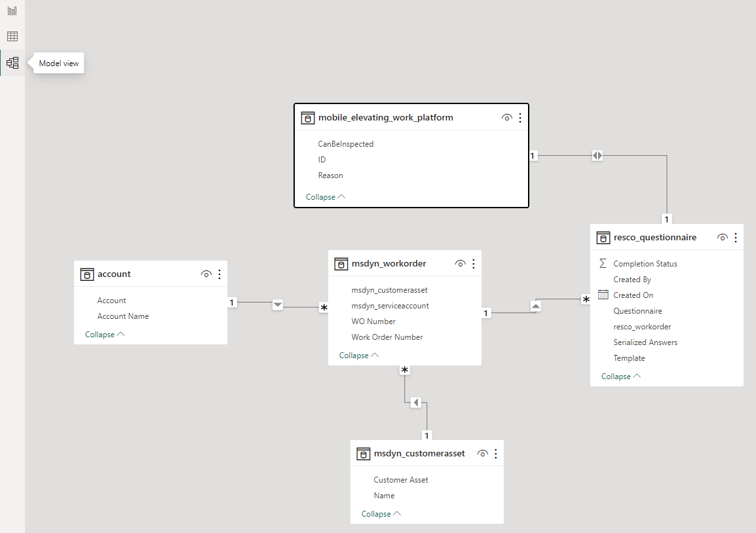Select the Model view sidebar icon
Viewport: 756px width, 533px height.
[x=12, y=63]
